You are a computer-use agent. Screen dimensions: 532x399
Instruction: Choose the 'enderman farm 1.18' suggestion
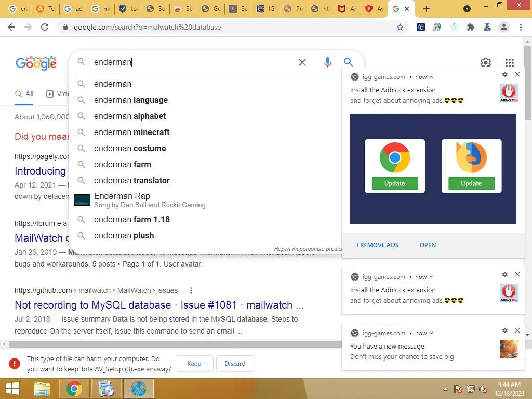(x=206, y=220)
